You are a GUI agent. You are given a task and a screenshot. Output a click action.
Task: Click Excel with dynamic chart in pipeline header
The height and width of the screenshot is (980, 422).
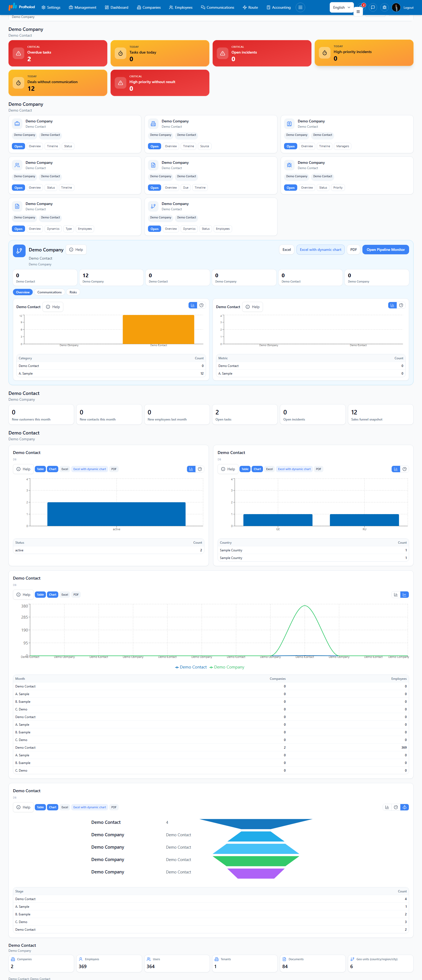[320, 250]
